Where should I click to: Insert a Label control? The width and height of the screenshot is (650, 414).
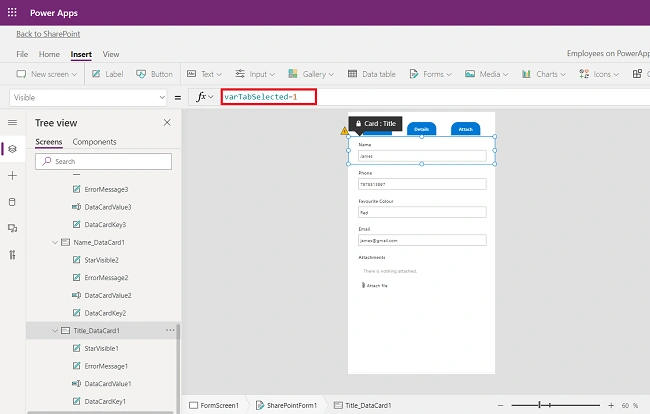tap(107, 74)
